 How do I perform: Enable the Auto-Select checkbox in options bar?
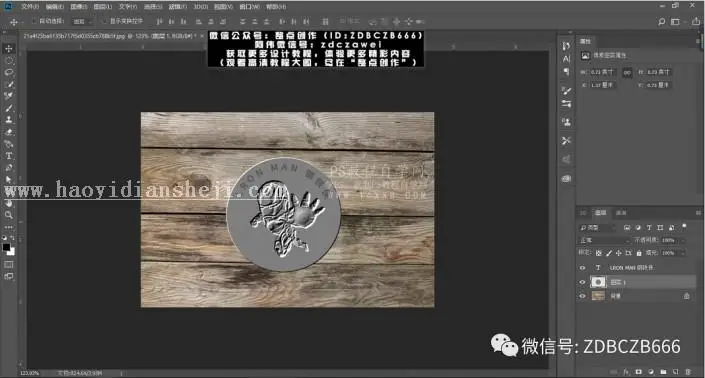point(34,21)
